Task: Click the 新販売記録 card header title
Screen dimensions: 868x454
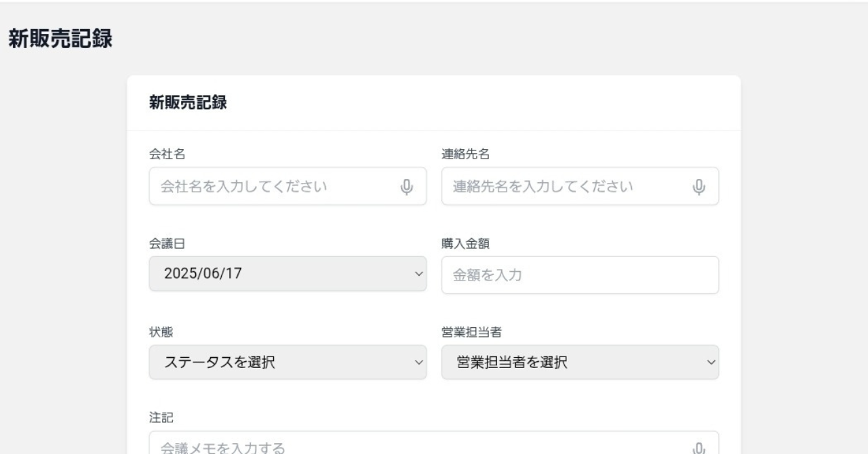Action: 188,103
